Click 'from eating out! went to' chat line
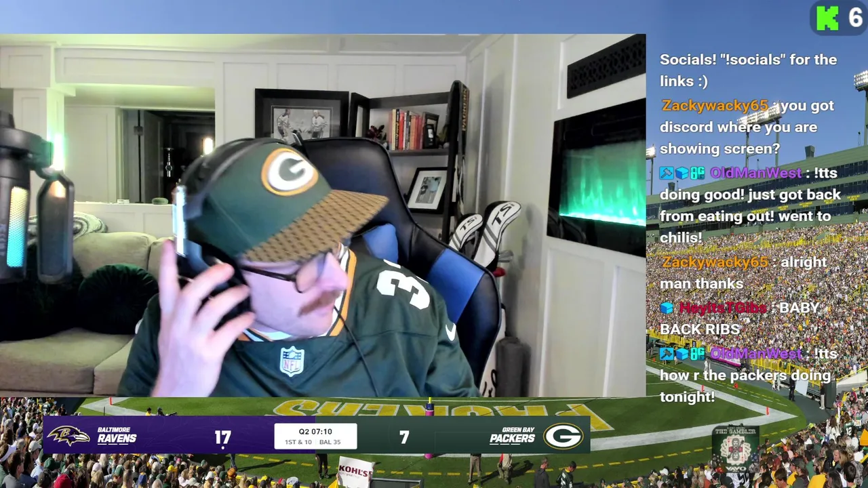The height and width of the screenshot is (488, 868). tap(745, 217)
